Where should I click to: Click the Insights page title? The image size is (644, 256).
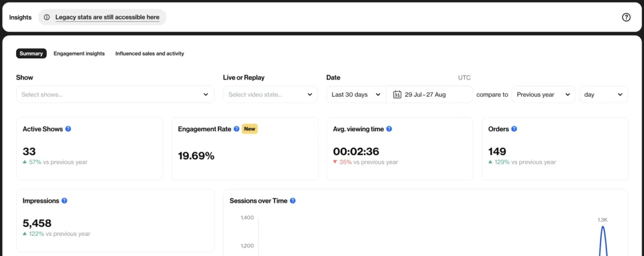(20, 17)
